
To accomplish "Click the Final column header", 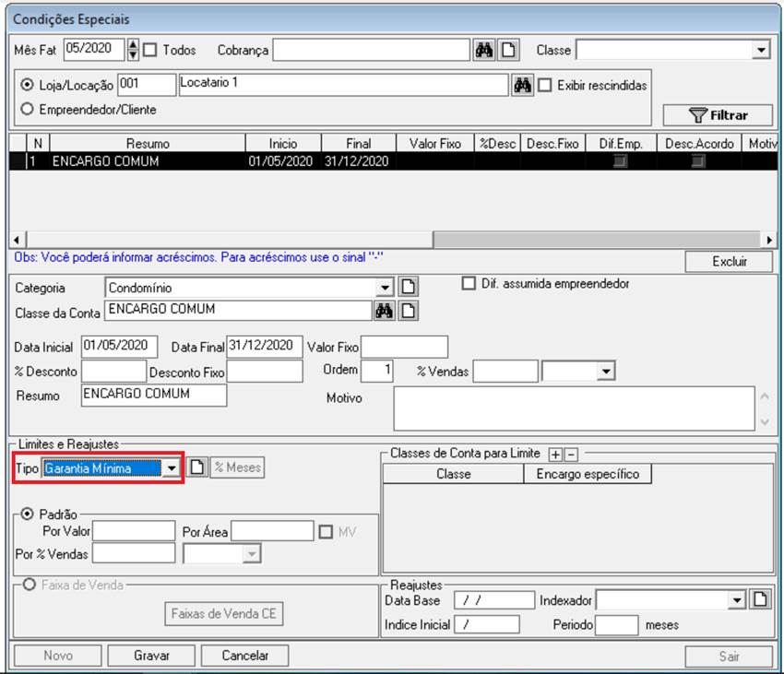I will click(x=359, y=144).
